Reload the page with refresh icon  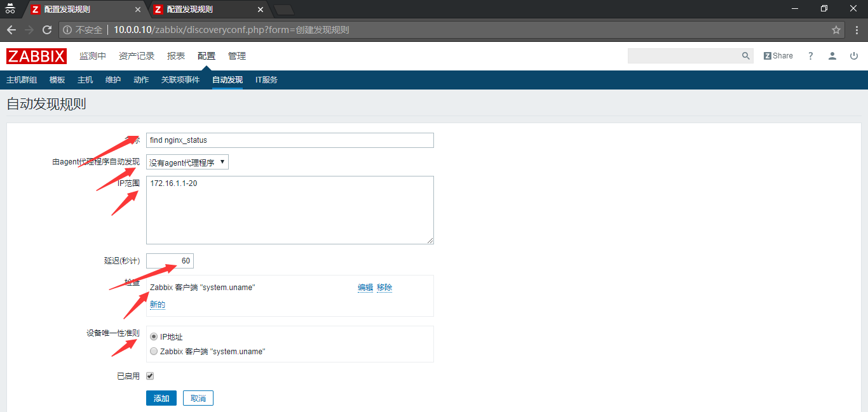(x=47, y=30)
